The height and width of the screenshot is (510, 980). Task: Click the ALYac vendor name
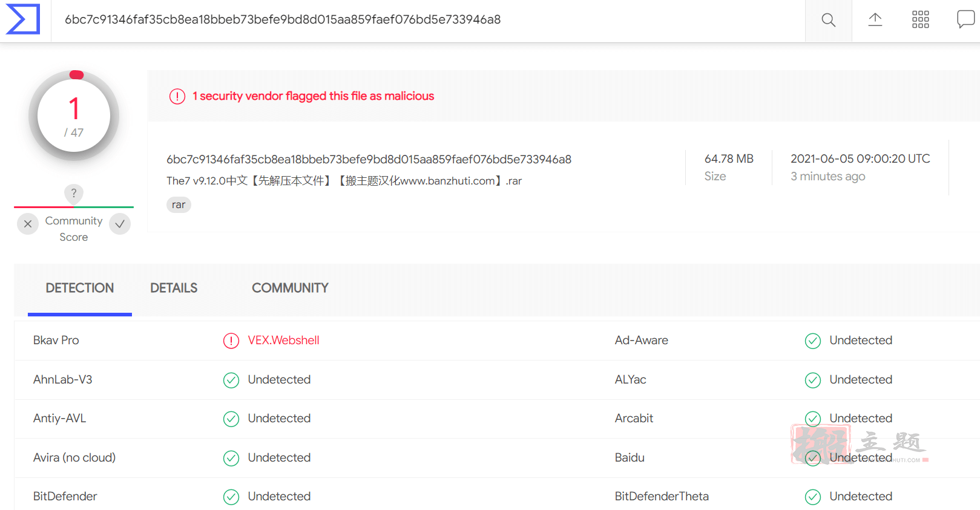pos(631,380)
